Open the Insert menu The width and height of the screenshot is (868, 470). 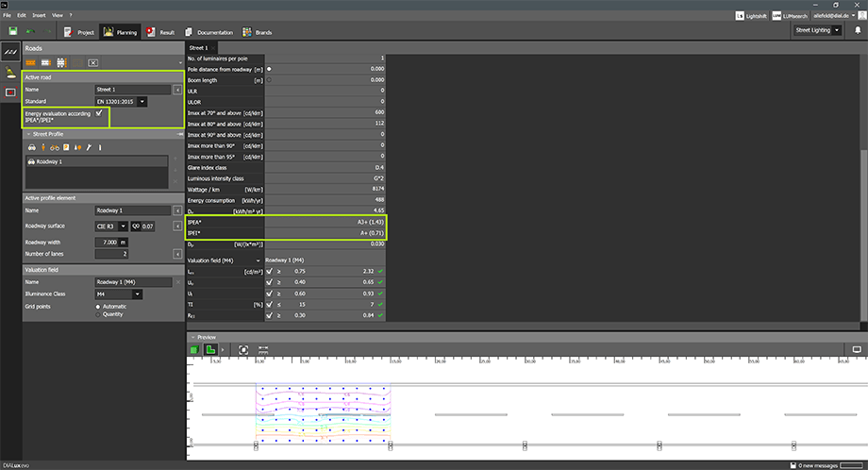pyautogui.click(x=37, y=16)
